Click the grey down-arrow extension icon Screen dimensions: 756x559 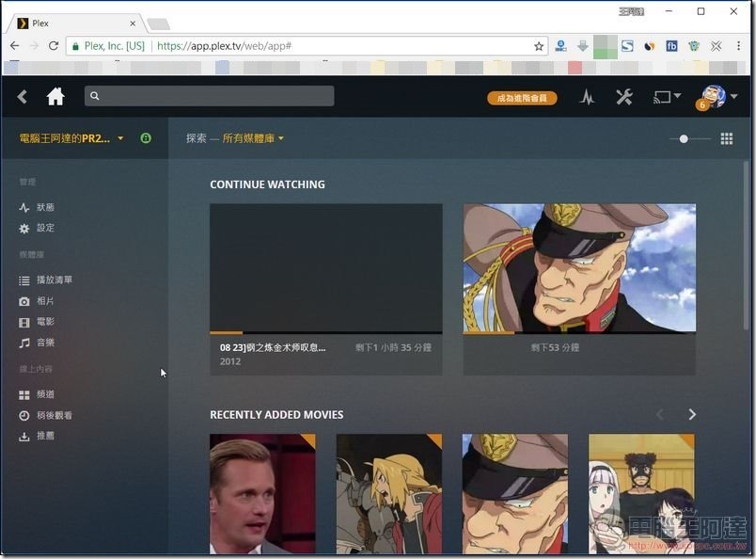582,46
